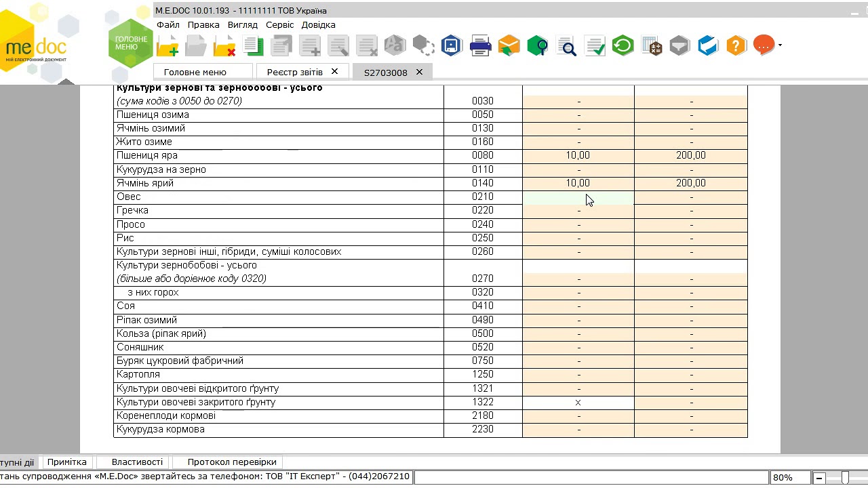Click the me.doc logo

click(35, 47)
